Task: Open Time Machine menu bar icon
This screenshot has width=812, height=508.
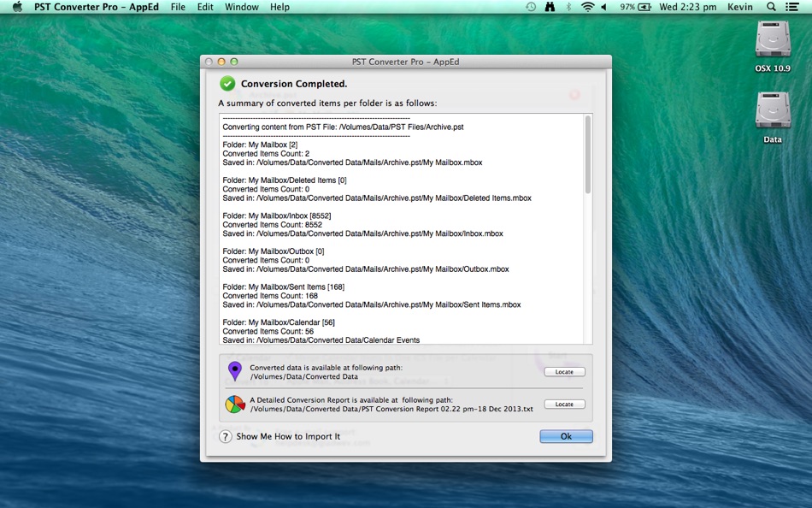Action: [x=531, y=7]
